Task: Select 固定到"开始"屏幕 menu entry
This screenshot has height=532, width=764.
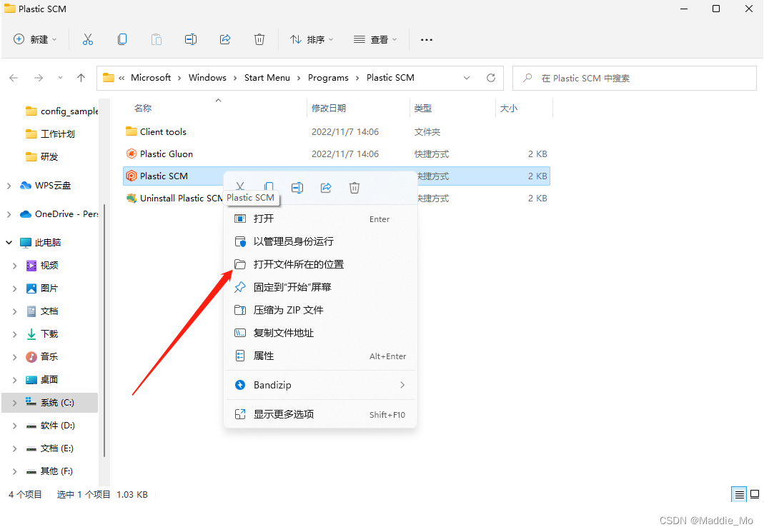Action: click(x=321, y=287)
